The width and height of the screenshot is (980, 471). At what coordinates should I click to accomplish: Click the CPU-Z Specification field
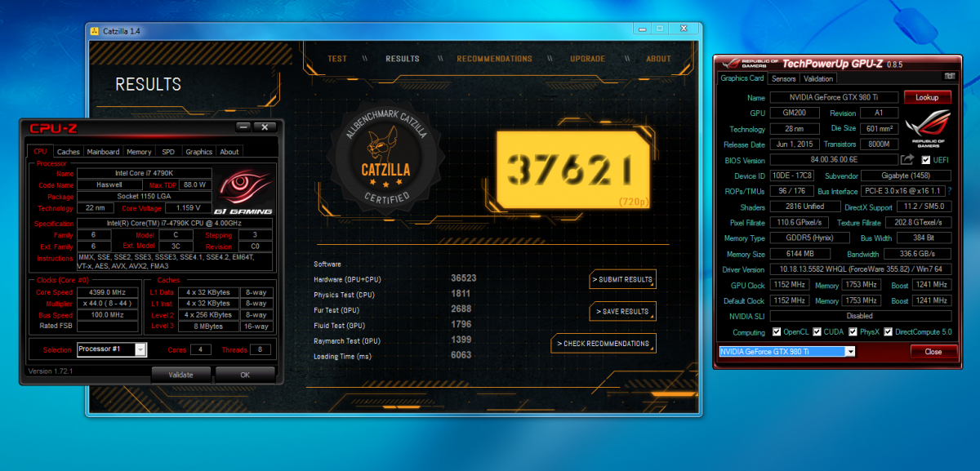pos(175,223)
